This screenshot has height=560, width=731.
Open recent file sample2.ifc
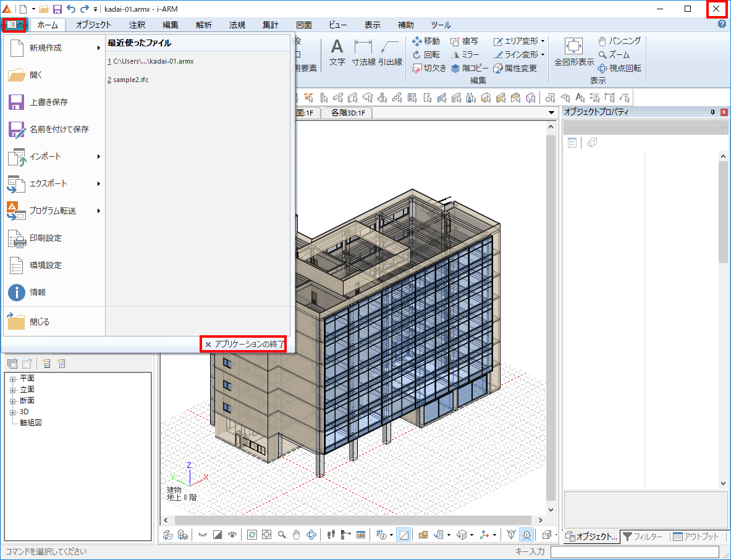[x=130, y=80]
